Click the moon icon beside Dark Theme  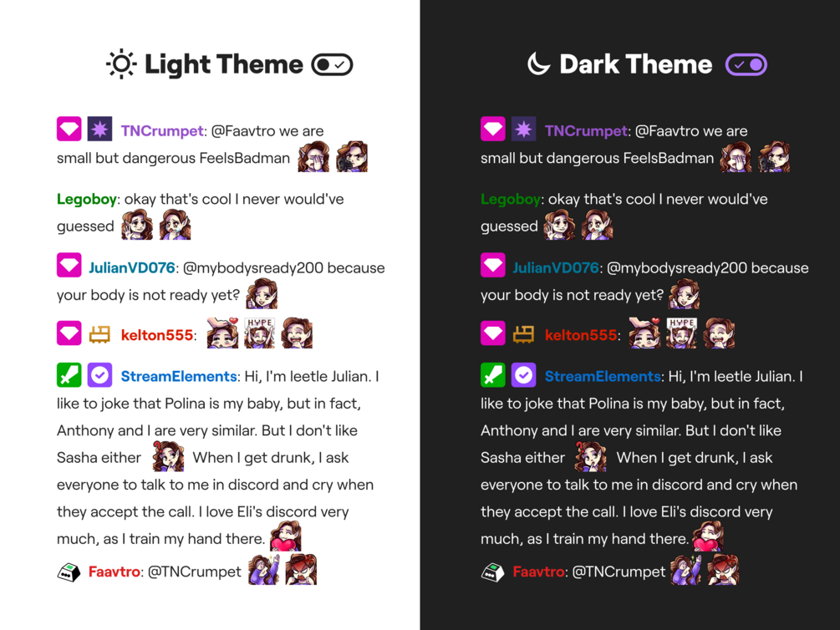pos(538,64)
